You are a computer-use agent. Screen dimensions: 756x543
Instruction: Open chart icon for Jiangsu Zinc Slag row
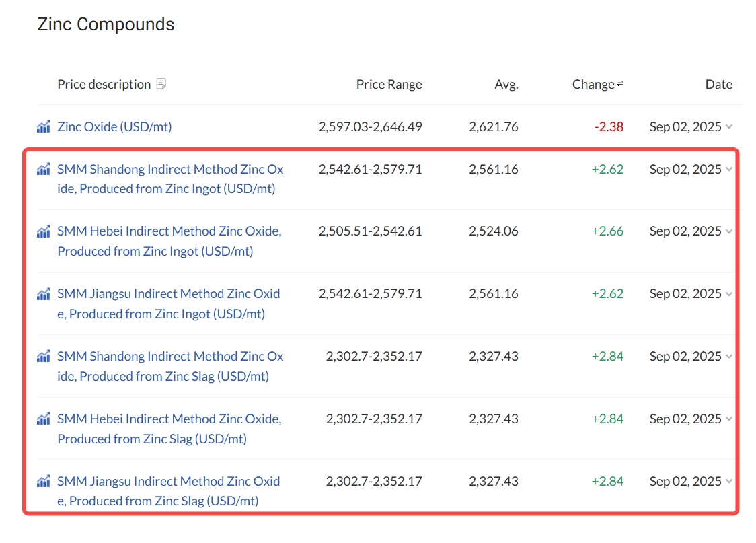[x=44, y=481]
